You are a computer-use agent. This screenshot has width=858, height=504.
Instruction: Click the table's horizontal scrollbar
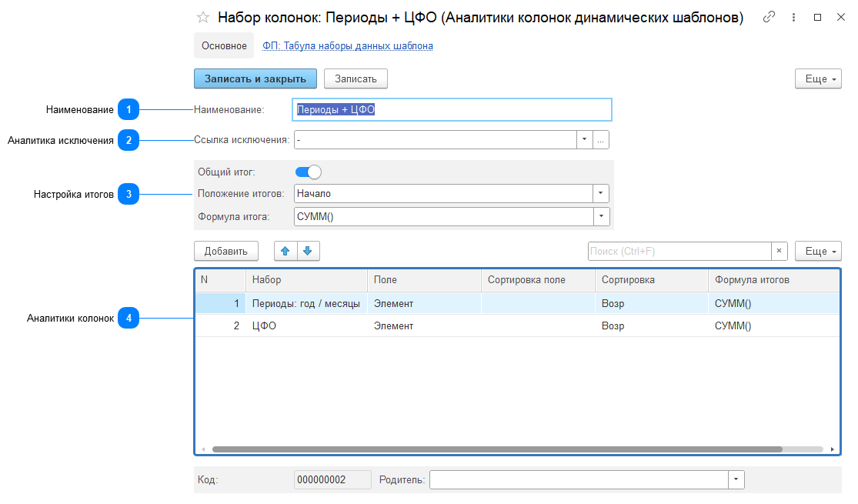(497, 449)
